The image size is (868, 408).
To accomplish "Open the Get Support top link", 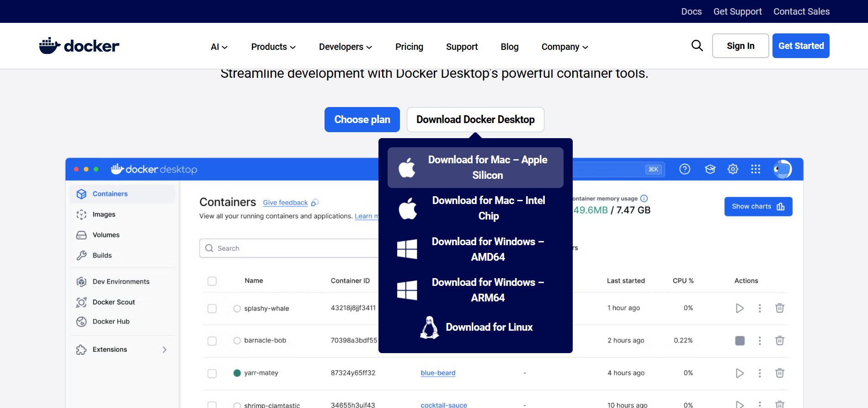I will pyautogui.click(x=737, y=11).
